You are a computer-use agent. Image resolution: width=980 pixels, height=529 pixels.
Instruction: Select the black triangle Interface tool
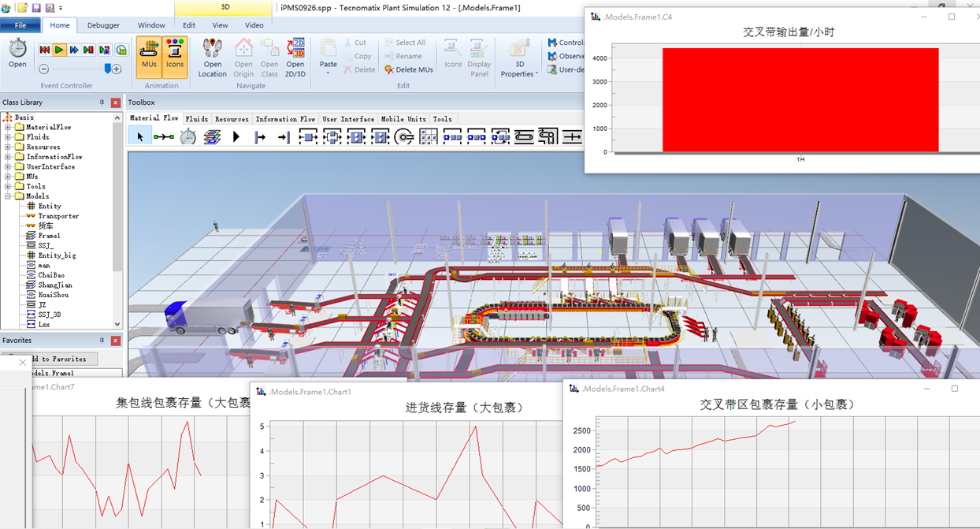(236, 136)
